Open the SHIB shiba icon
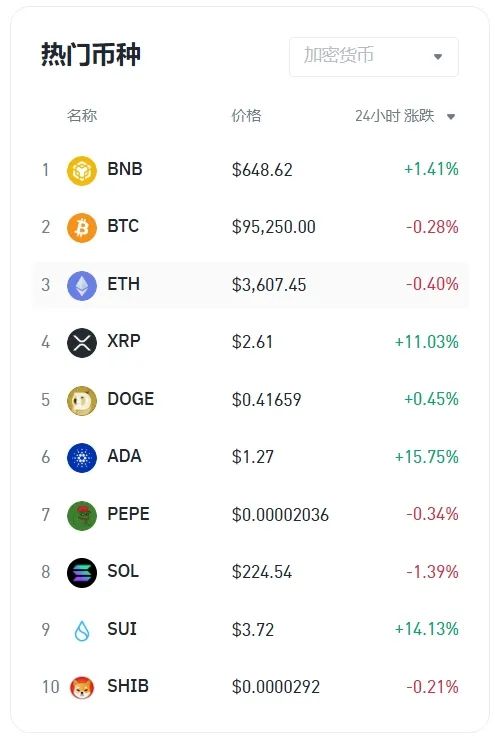The width and height of the screenshot is (495, 742). pyautogui.click(x=82, y=688)
